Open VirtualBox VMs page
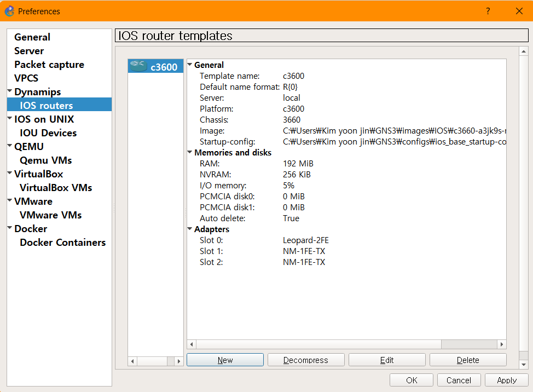The width and height of the screenshot is (533, 392). (56, 188)
